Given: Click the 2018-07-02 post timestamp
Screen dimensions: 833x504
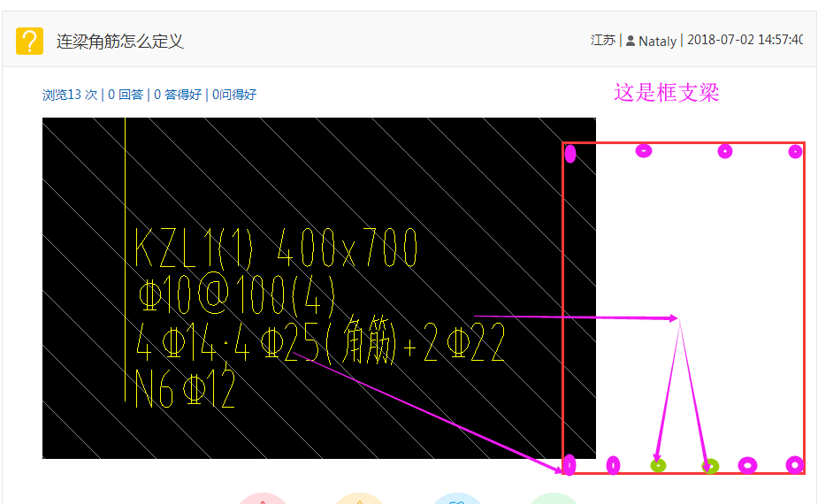Looking at the screenshot, I should (745, 40).
